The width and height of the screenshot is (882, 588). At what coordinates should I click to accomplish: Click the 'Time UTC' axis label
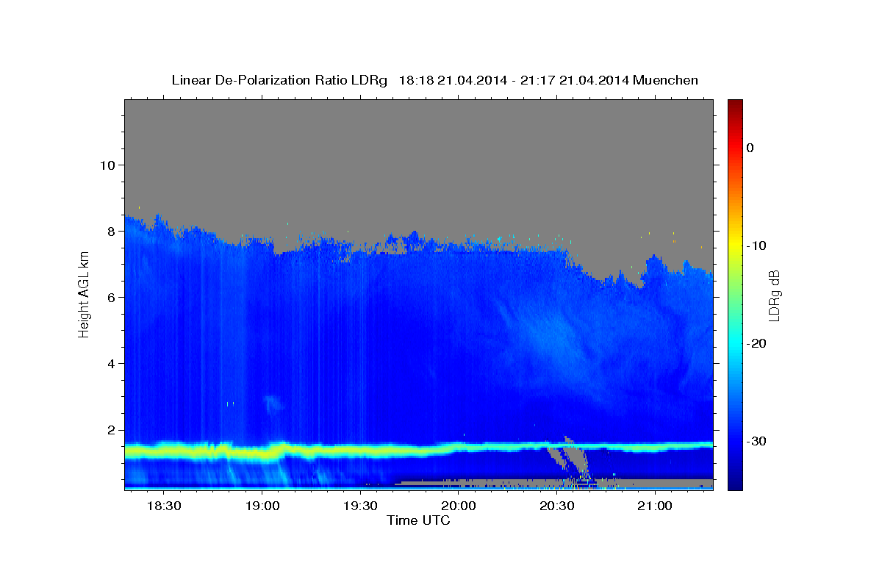pyautogui.click(x=418, y=520)
